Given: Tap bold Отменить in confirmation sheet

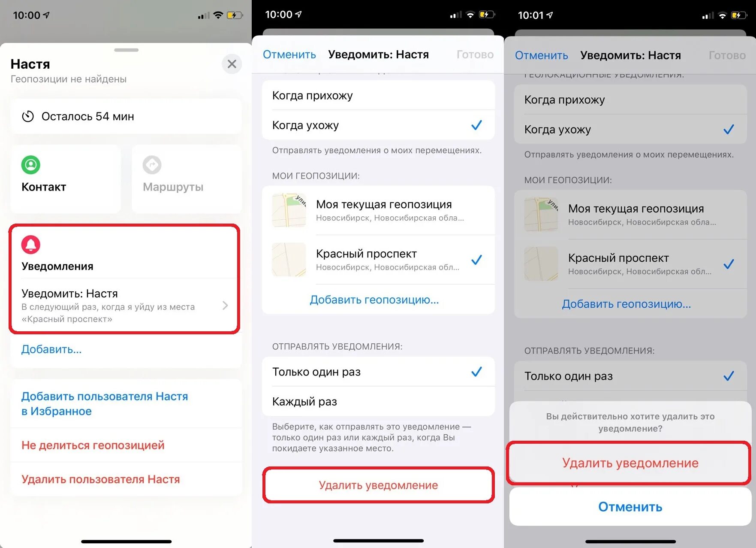Looking at the screenshot, I should [x=630, y=507].
